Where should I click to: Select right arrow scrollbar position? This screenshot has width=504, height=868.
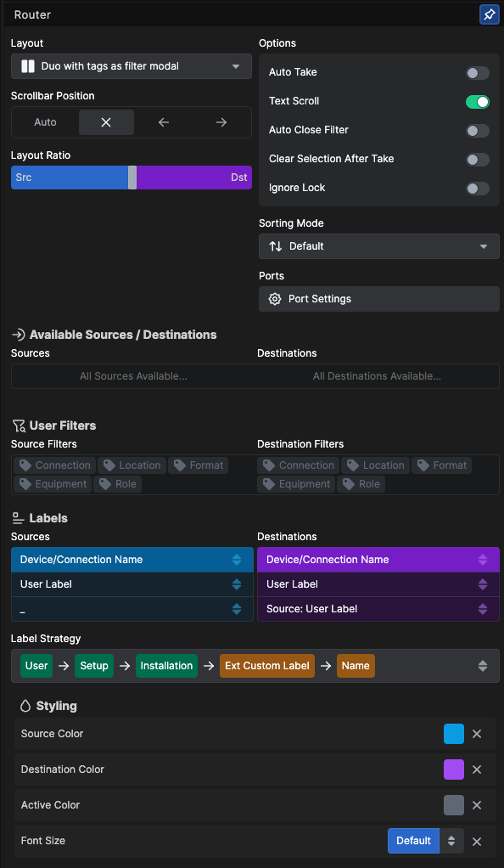(221, 122)
